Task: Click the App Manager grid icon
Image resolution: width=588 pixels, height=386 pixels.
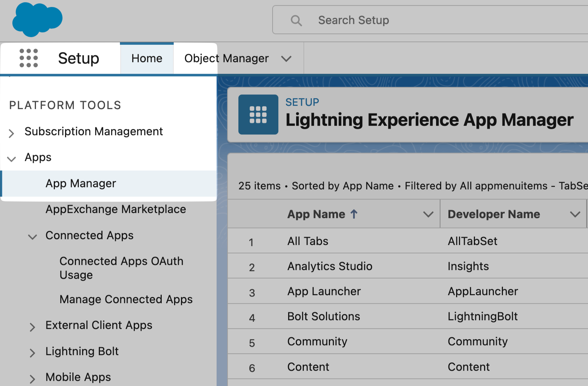Action: click(258, 115)
